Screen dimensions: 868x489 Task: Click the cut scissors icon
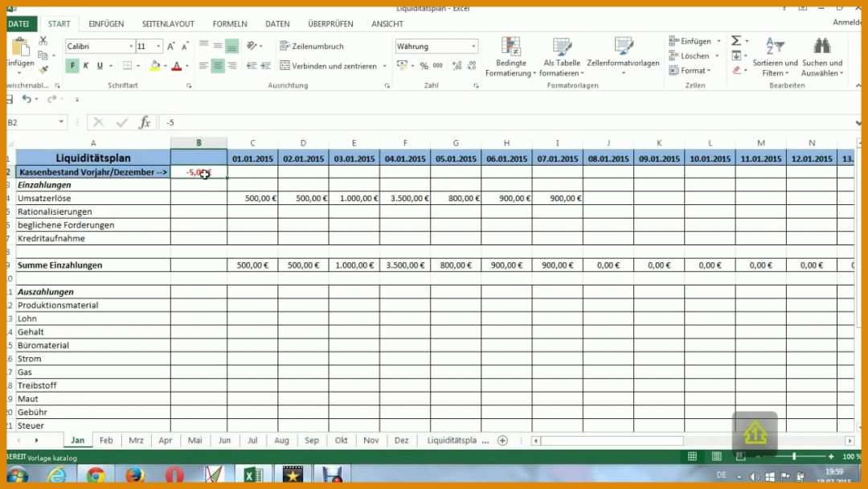pos(43,41)
